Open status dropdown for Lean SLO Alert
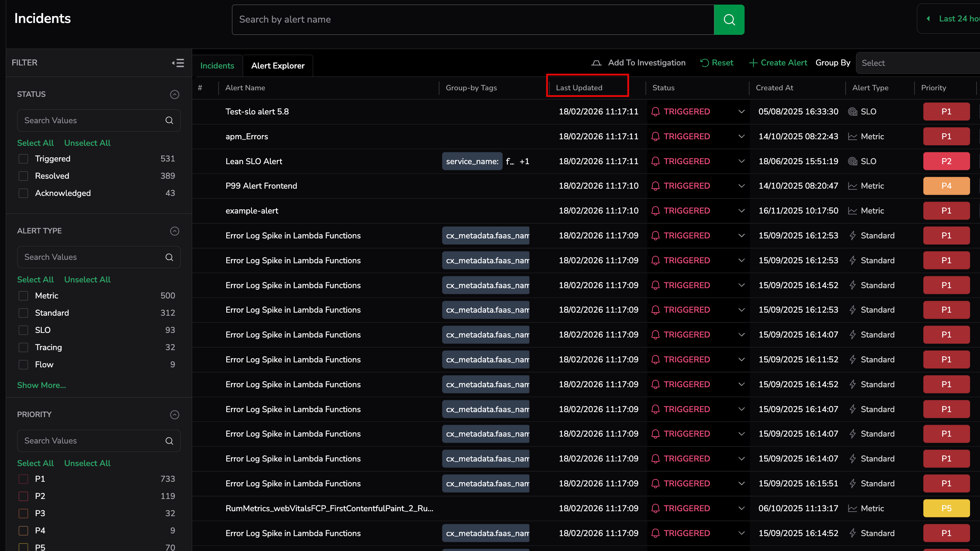980x551 pixels. click(x=742, y=161)
